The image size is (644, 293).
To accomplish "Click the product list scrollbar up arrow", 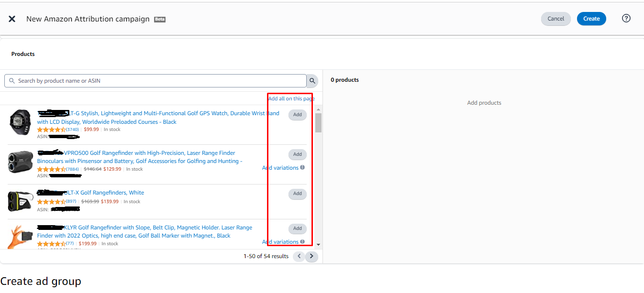I will (319, 110).
